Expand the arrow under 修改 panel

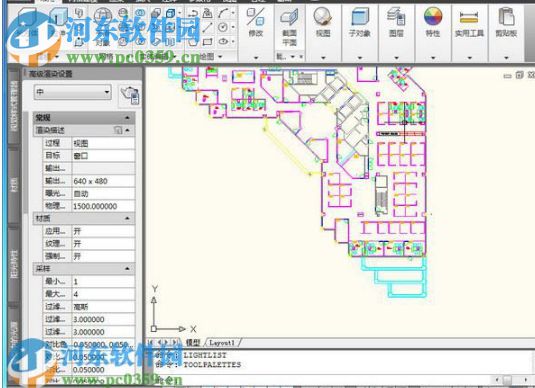[256, 58]
